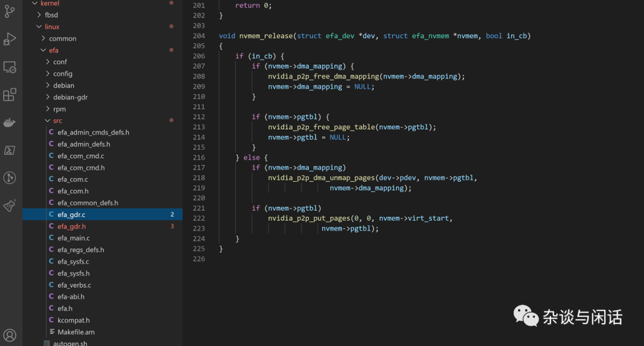The height and width of the screenshot is (346, 644).
Task: Click NULL on line 214
Action: tap(338, 138)
